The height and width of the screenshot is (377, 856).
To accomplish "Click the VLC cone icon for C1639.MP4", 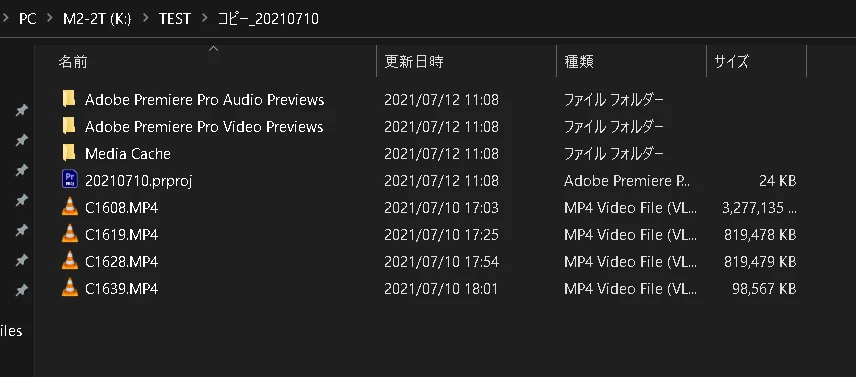I will [x=70, y=288].
